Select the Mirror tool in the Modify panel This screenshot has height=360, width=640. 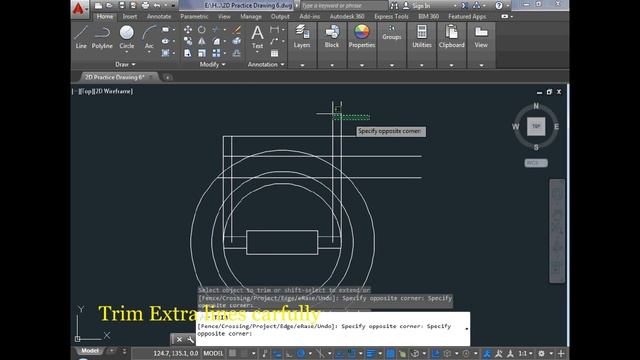tap(202, 41)
